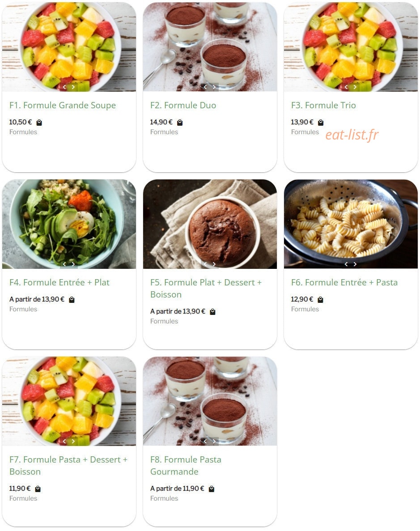Click bag icon next to F3 Formule Trio price
The height and width of the screenshot is (531, 420).
tap(321, 123)
